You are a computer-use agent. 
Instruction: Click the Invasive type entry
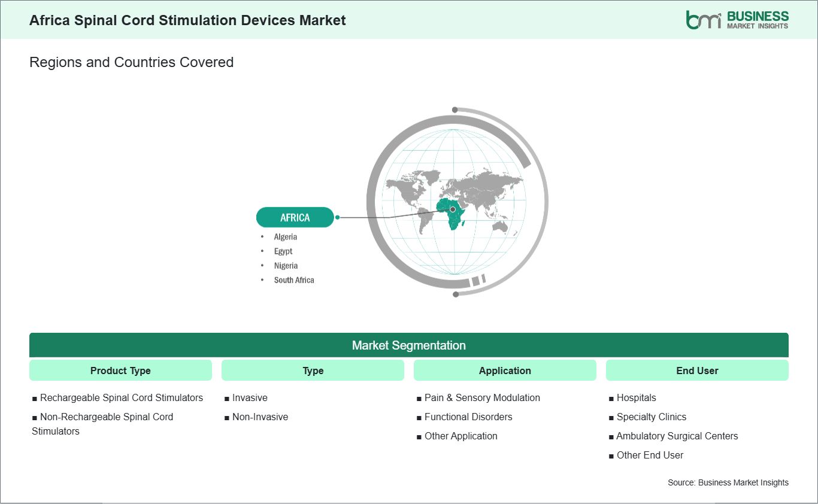click(x=246, y=397)
